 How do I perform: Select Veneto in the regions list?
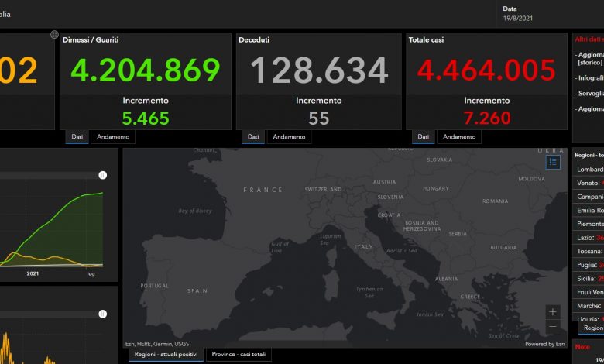[x=588, y=183]
